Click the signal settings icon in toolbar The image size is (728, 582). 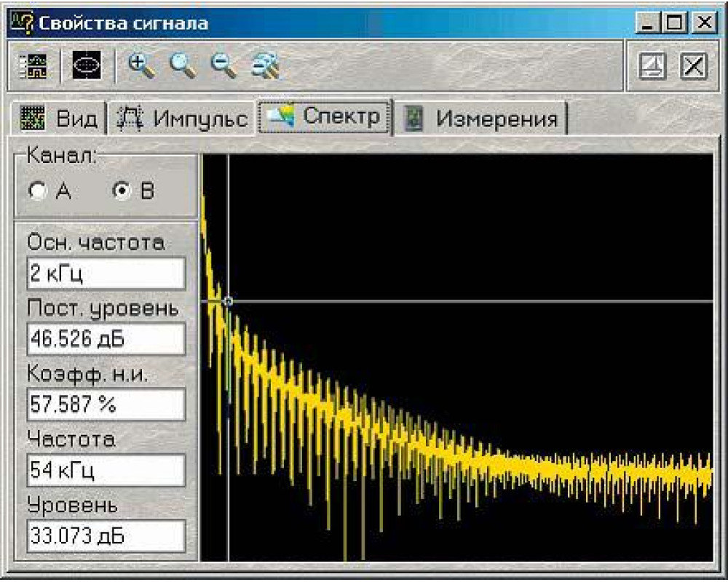32,66
